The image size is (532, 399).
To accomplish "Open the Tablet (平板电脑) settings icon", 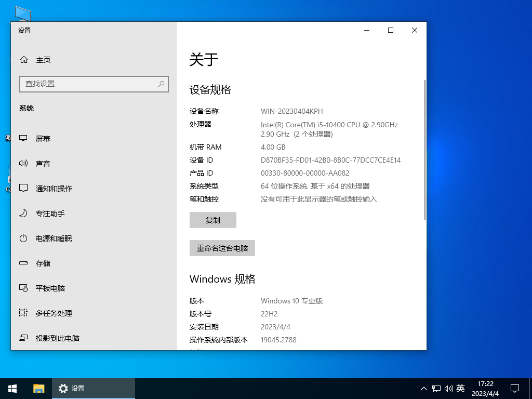I will pos(23,288).
